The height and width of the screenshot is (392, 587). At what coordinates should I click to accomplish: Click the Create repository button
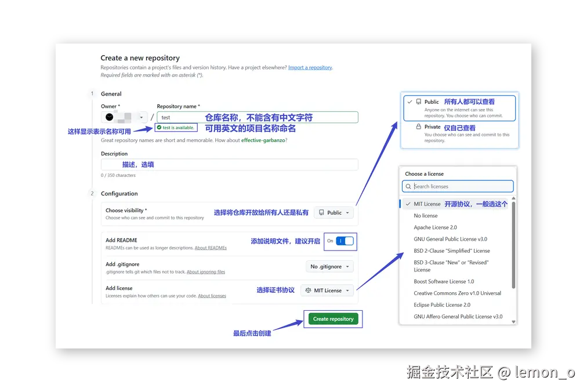(x=333, y=318)
